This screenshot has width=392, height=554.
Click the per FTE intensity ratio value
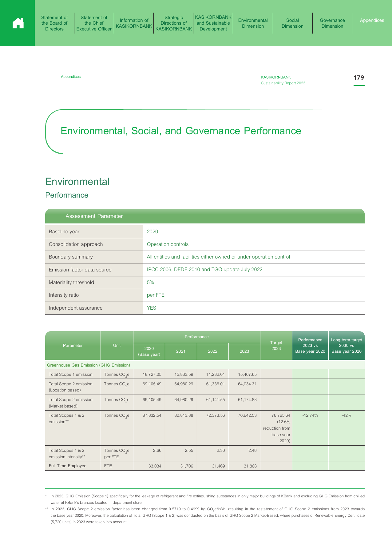(x=156, y=295)
